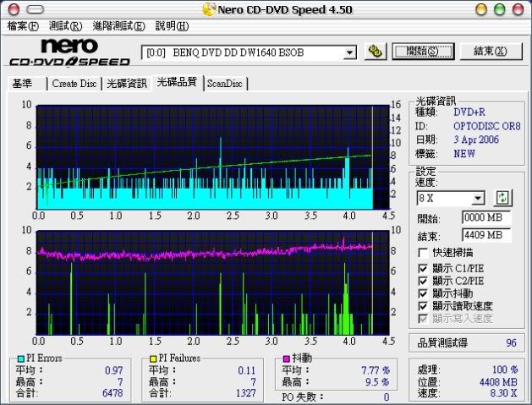Image resolution: width=532 pixels, height=405 pixels.
Task: Click the position value 4408 MB
Action: click(498, 382)
